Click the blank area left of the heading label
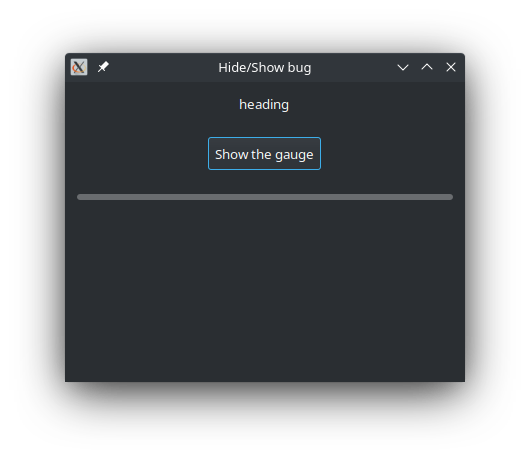This screenshot has height=459, width=530. click(x=152, y=105)
